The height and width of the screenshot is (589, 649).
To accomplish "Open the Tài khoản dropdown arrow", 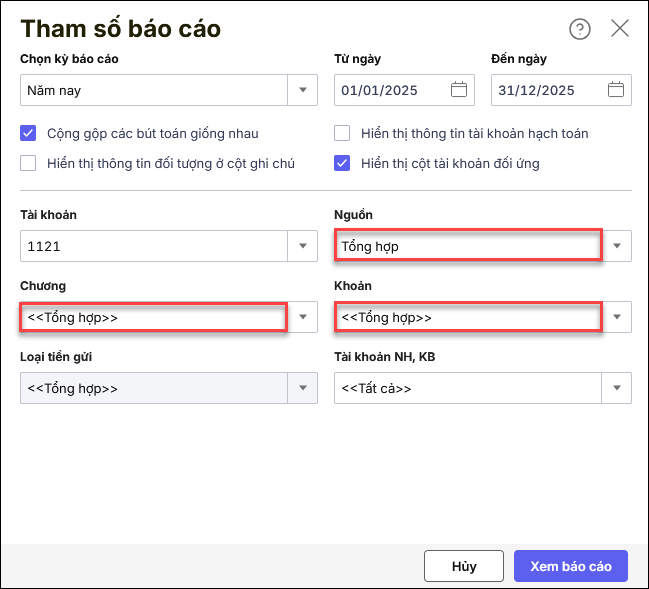I will coord(303,246).
